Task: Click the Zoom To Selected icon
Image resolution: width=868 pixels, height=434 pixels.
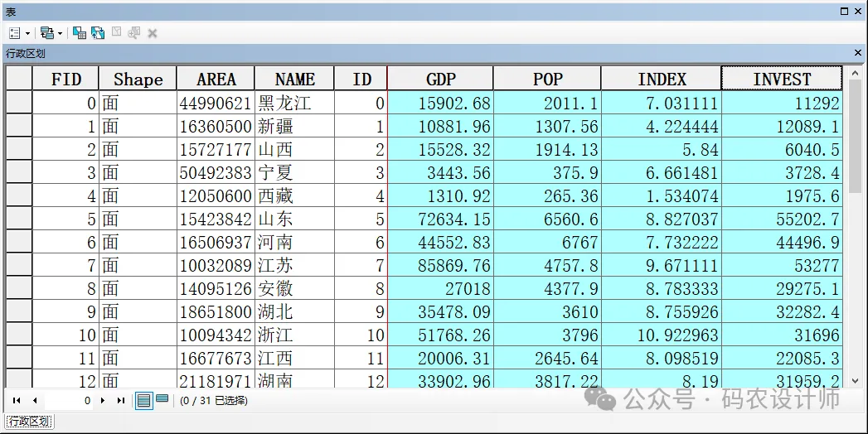Action: point(134,33)
